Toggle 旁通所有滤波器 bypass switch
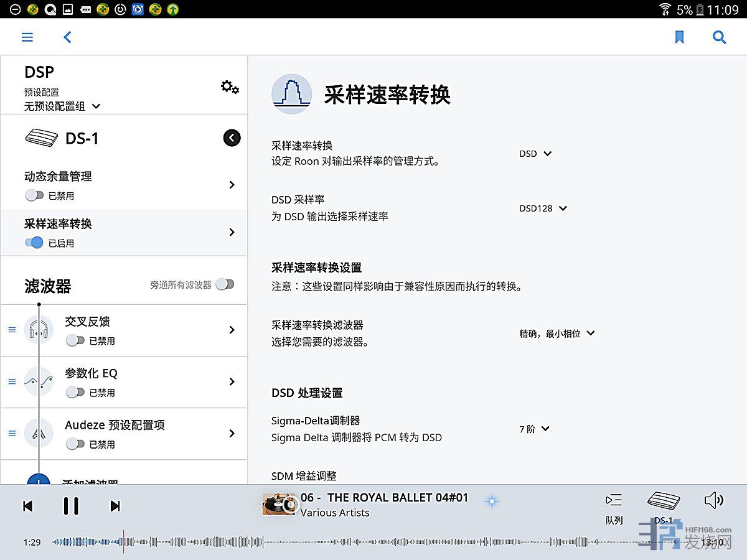 [225, 284]
